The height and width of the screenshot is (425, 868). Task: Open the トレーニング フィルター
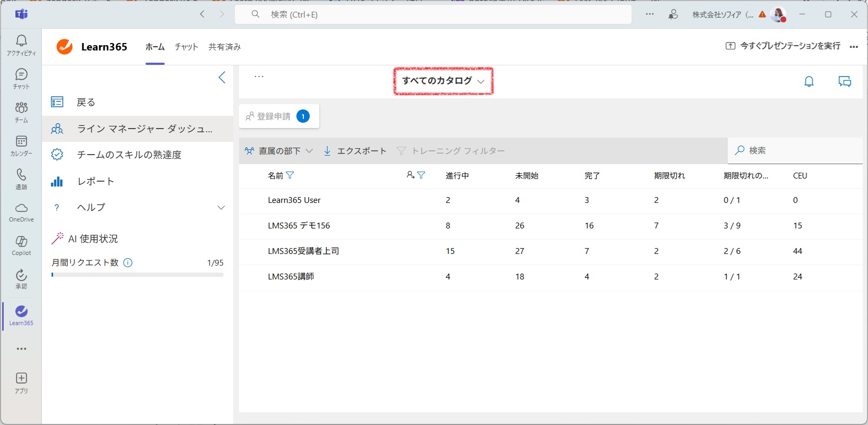pos(450,151)
